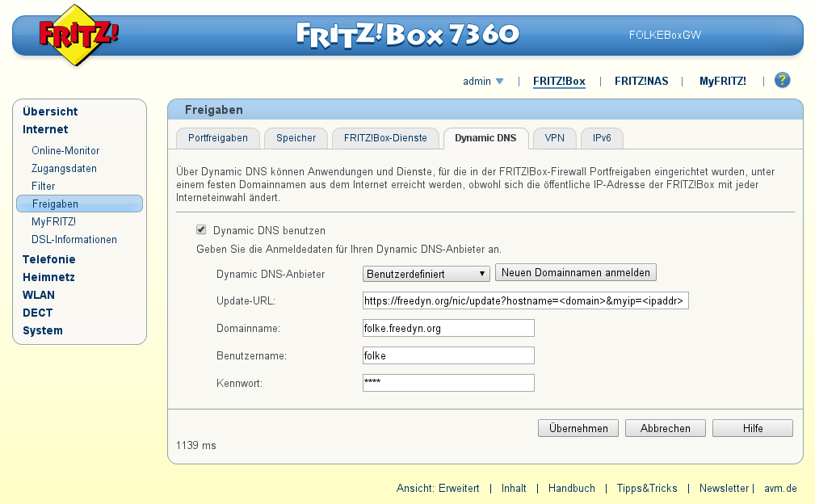Go to MyFRITZ! in top navigation

tap(722, 82)
